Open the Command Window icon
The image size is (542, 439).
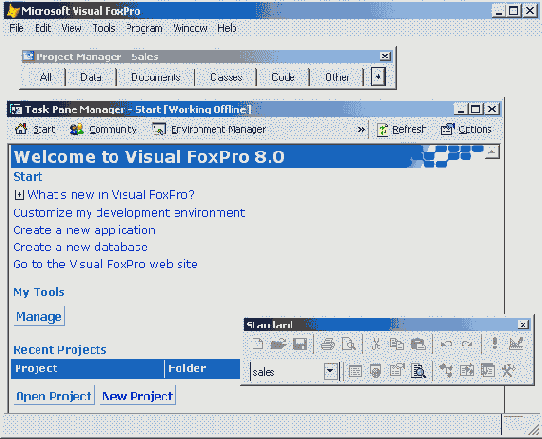tap(355, 371)
